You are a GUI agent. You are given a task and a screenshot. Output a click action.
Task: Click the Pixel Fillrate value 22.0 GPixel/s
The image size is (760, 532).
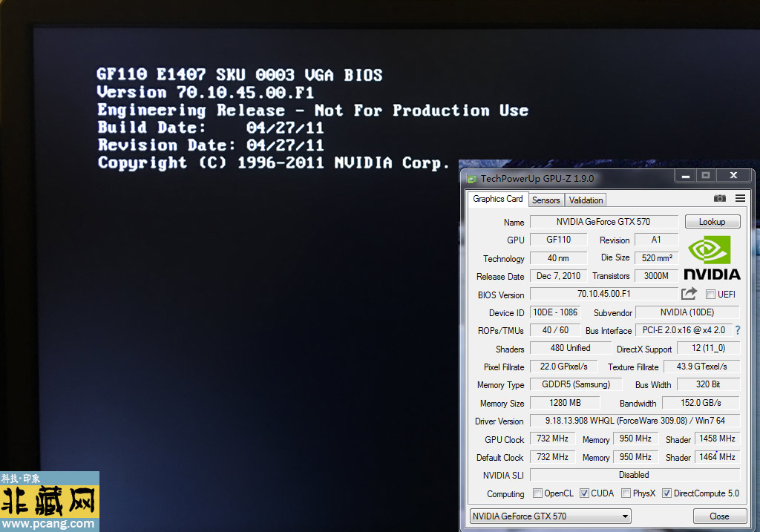click(x=564, y=367)
